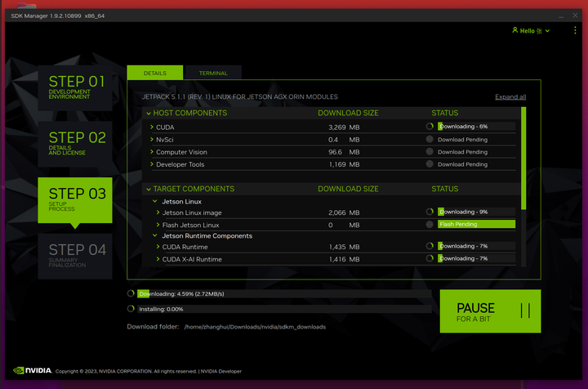Minimize the SDK Manager window
The height and width of the screenshot is (389, 588).
point(561,16)
